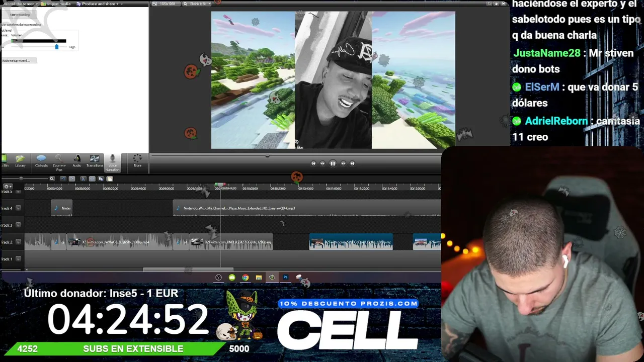
Task: Jump to next clip in preview
Action: point(352,163)
